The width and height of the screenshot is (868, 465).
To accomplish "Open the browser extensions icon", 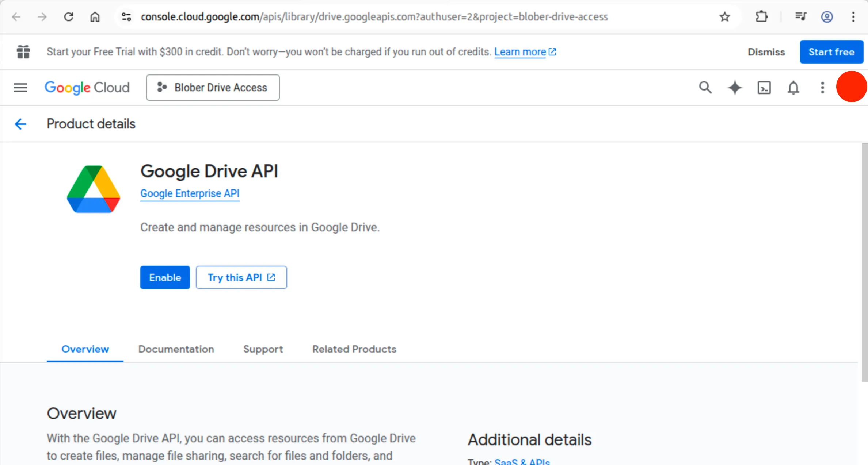I will 762,16.
